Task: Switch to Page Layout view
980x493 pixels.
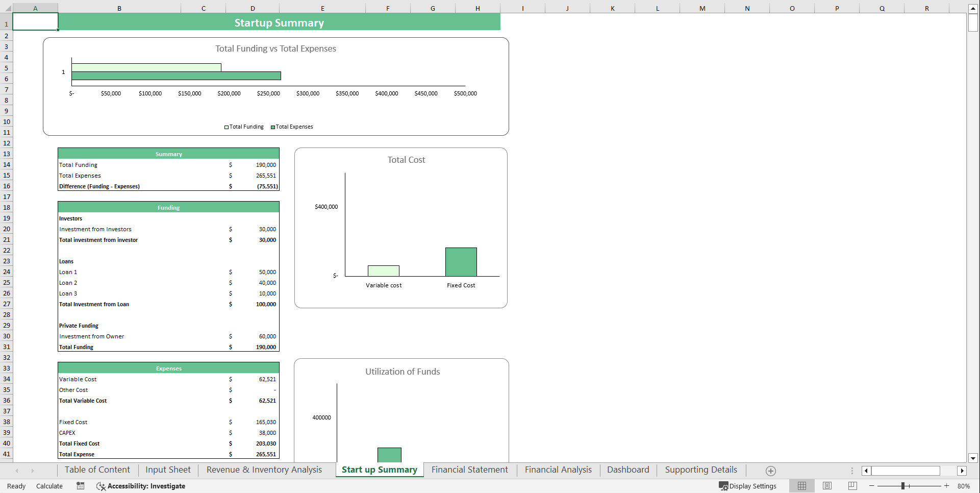Action: point(827,486)
